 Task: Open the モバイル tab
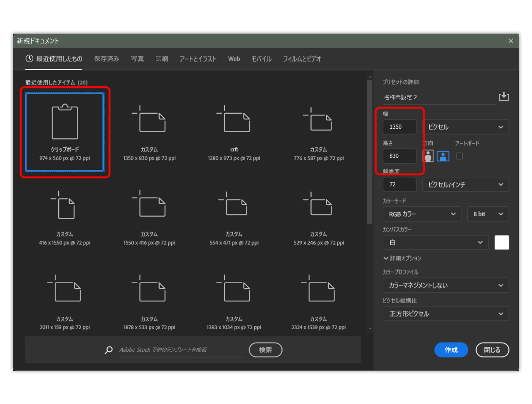click(x=261, y=59)
